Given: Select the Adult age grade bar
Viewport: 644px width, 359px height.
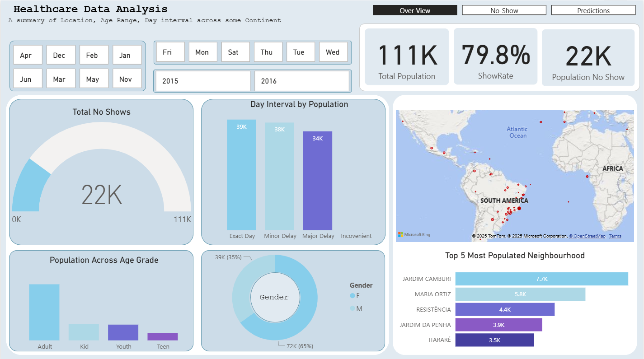Looking at the screenshot, I should [44, 312].
